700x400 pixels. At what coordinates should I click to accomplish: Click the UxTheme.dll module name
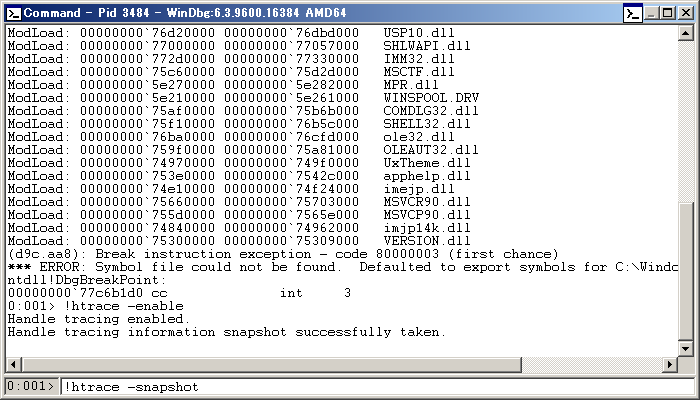click(427, 162)
